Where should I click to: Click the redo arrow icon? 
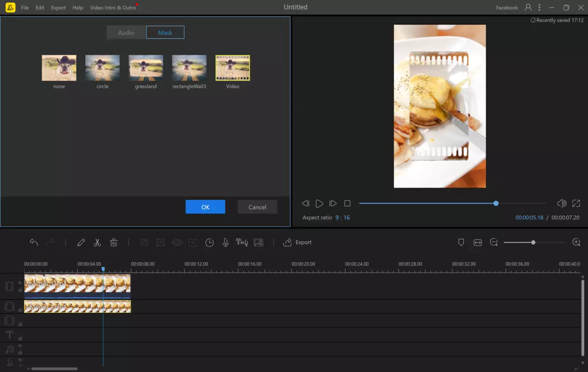click(50, 242)
